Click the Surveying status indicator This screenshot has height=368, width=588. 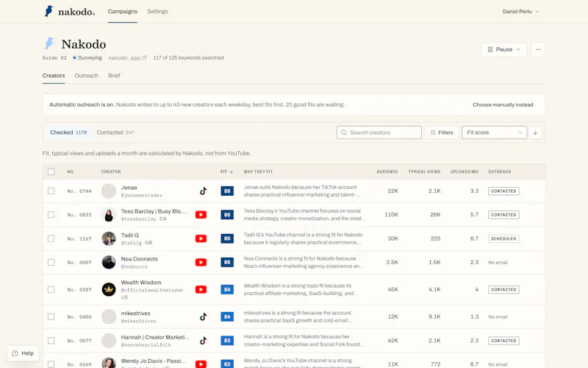[x=87, y=58]
